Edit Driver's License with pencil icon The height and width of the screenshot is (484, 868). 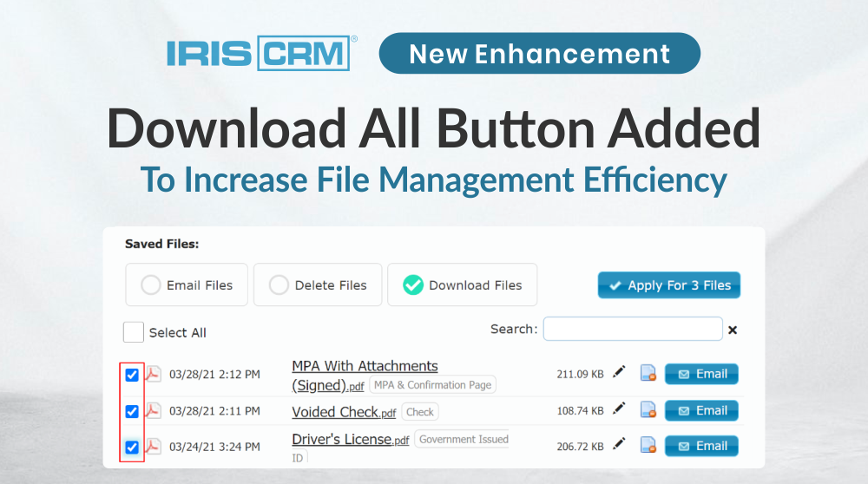click(619, 444)
